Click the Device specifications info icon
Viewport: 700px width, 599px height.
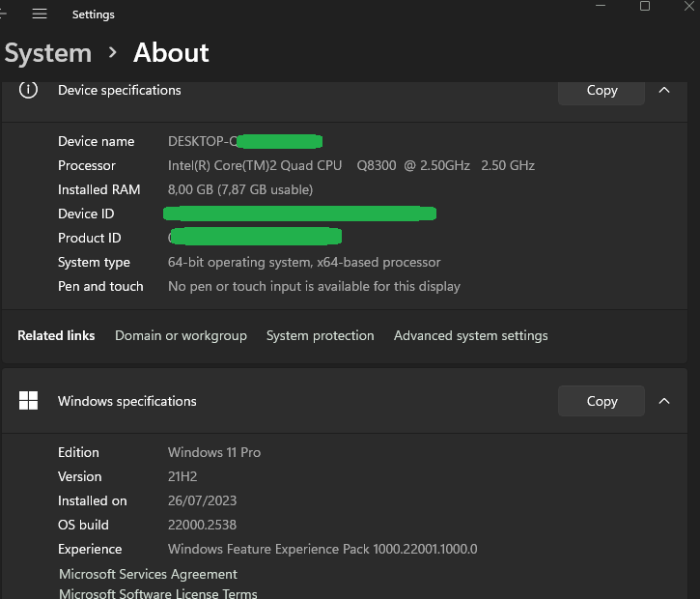pos(28,90)
